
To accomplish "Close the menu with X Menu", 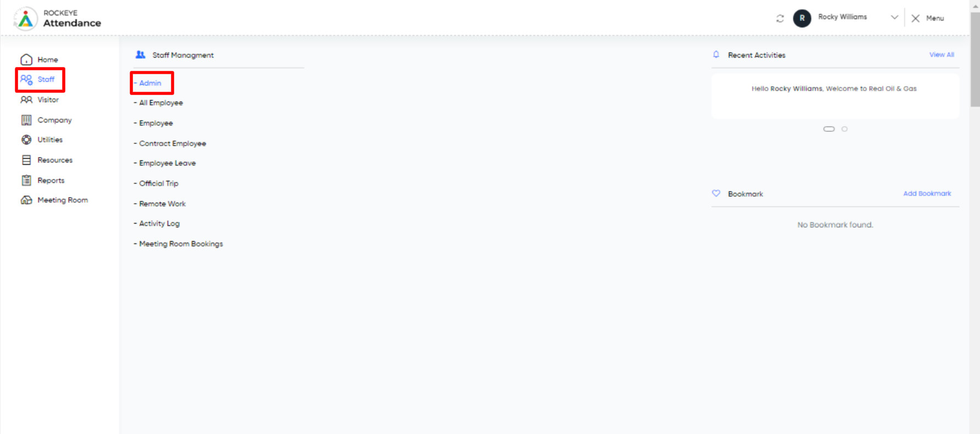I will (x=927, y=18).
